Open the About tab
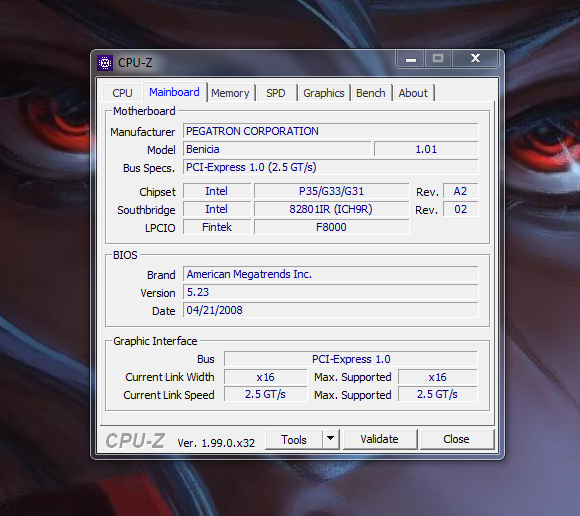Viewport: 580px width, 516px height. coord(413,93)
